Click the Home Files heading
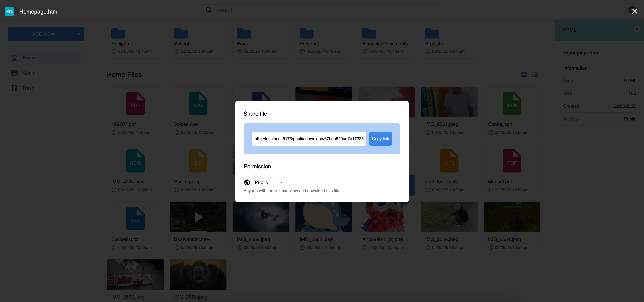 coord(124,75)
